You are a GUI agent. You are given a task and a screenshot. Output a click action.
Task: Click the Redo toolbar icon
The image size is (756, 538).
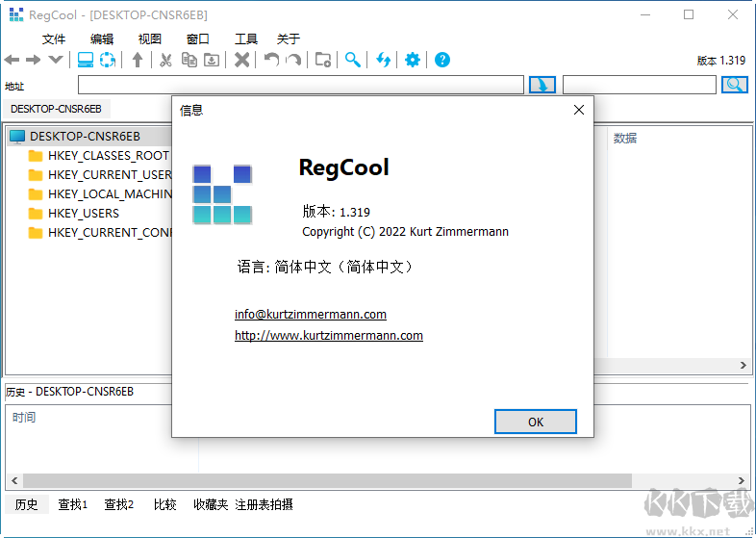tap(293, 60)
